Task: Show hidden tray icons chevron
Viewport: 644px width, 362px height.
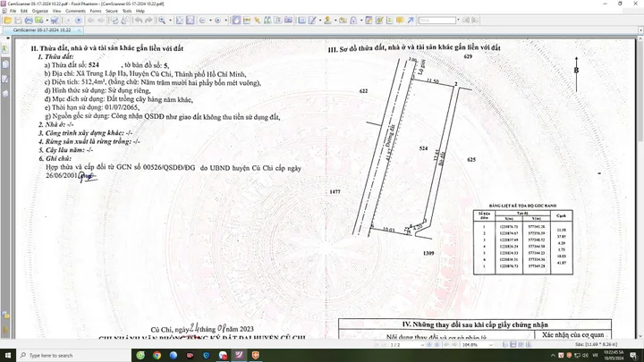Action: point(553,355)
